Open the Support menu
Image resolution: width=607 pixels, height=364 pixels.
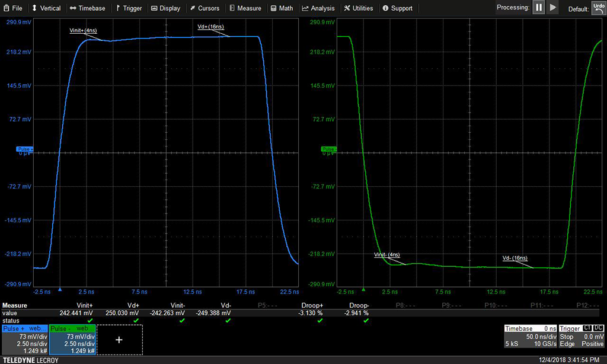click(397, 8)
